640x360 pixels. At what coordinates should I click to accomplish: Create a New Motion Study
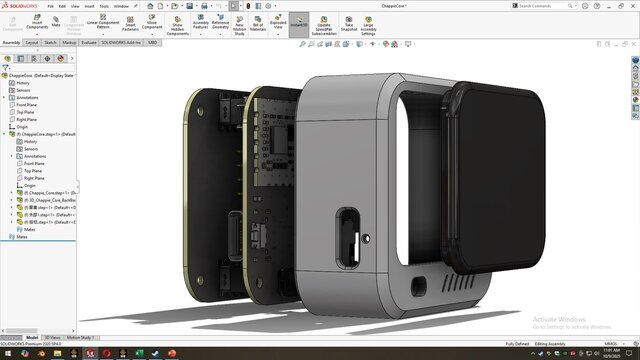point(240,26)
